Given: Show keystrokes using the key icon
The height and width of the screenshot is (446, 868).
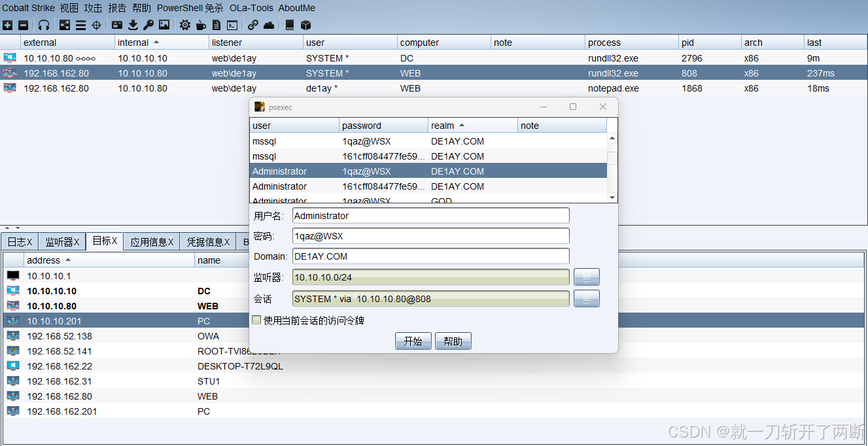Looking at the screenshot, I should click(148, 25).
